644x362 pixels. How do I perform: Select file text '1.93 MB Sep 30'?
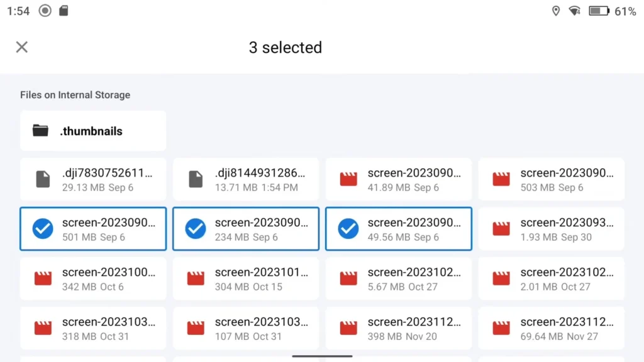point(556,237)
